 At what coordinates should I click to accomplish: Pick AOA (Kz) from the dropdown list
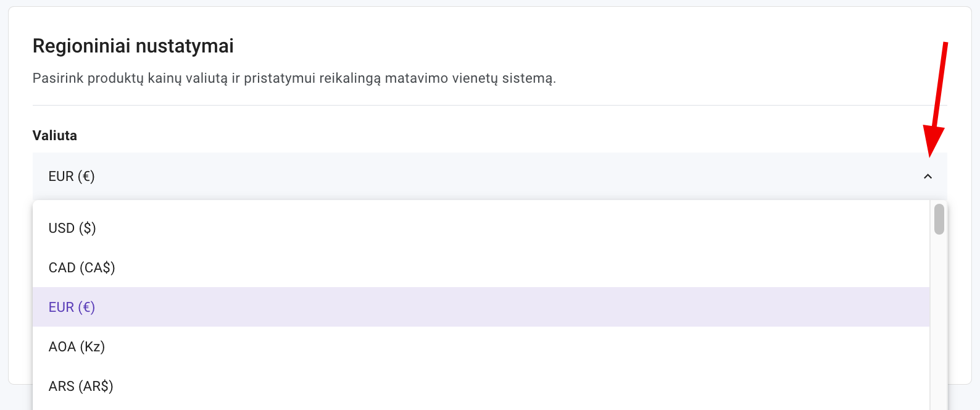pyautogui.click(x=77, y=347)
